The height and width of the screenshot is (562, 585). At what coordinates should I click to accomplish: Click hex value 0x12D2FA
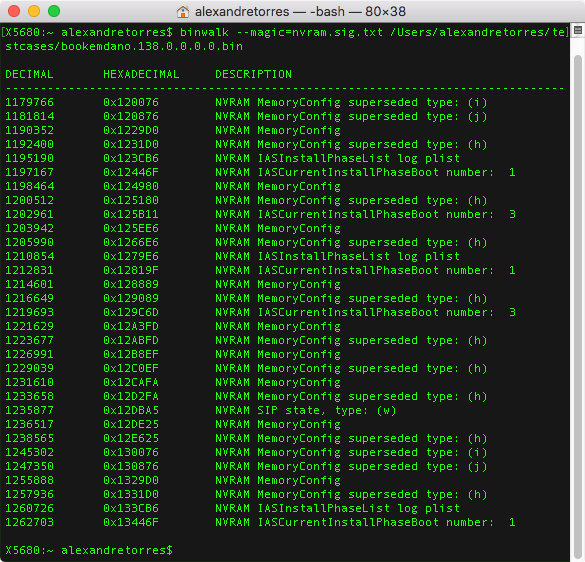[131, 396]
